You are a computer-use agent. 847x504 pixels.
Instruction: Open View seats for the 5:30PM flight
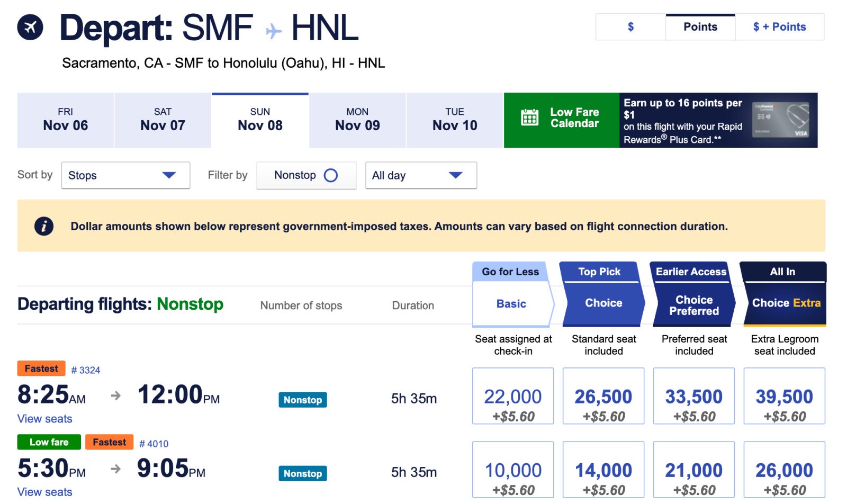coord(45,492)
